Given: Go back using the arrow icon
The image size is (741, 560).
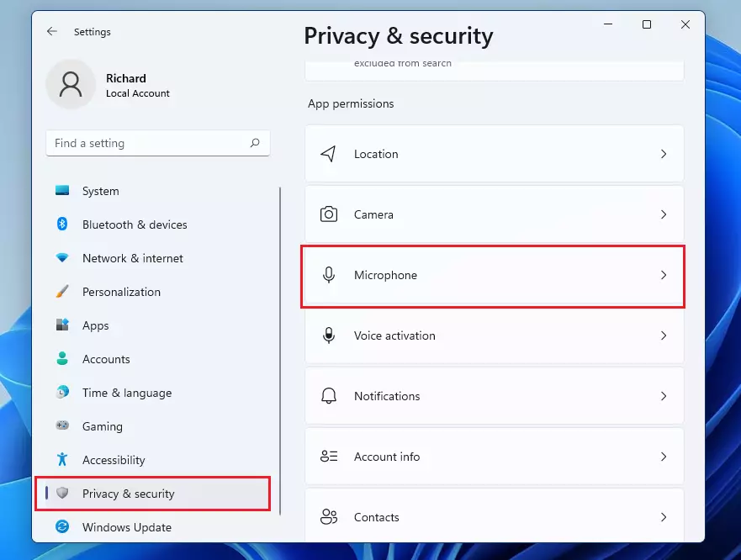Looking at the screenshot, I should (x=52, y=32).
